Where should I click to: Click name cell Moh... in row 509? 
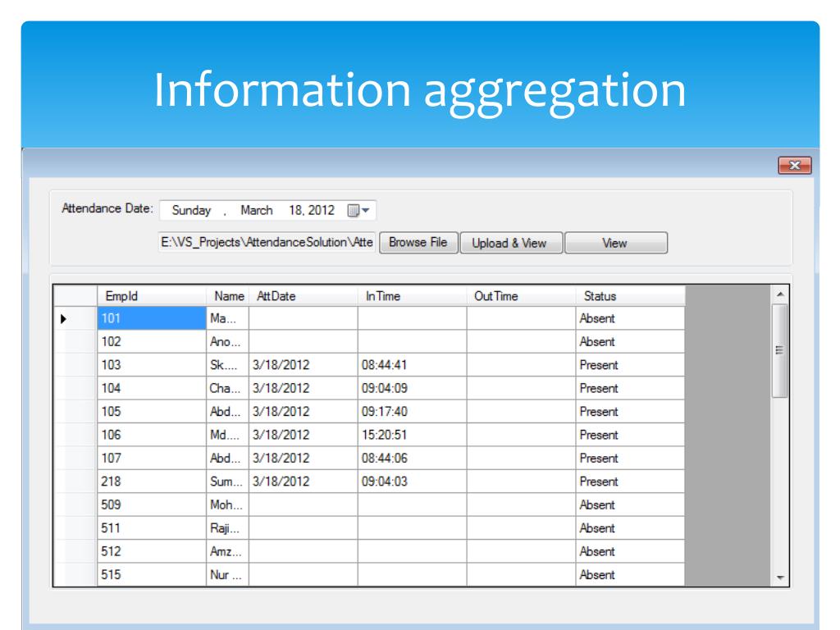pyautogui.click(x=228, y=505)
